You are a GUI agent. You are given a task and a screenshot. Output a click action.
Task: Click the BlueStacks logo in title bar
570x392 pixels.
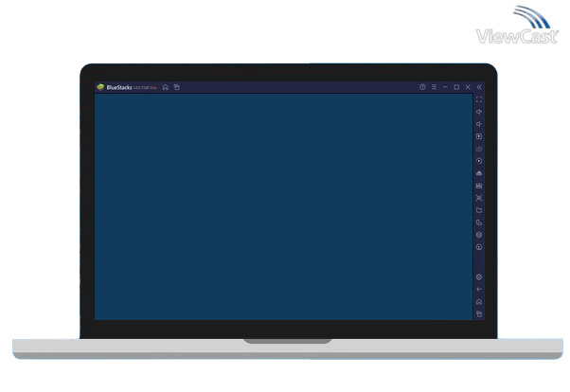pos(100,87)
